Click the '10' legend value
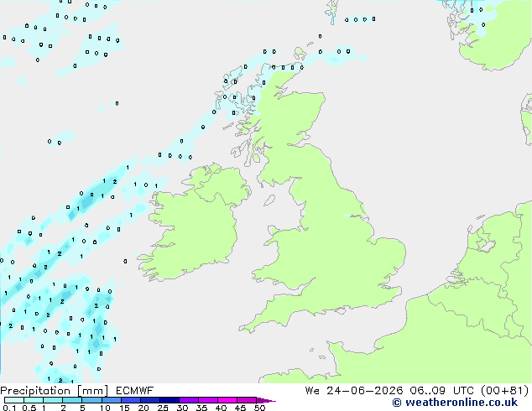532x411 pixels. pos(105,408)
